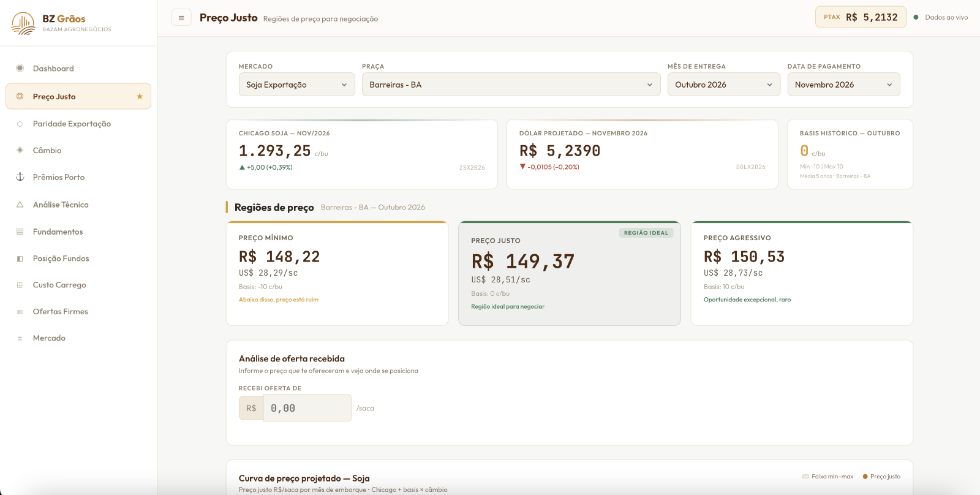Click the Análise Técnica triangle icon
The width and height of the screenshot is (980, 495).
pyautogui.click(x=20, y=205)
